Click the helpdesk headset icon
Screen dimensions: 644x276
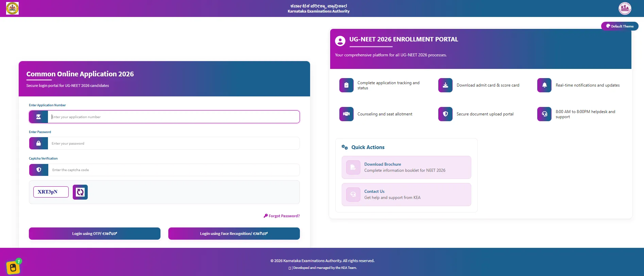(x=544, y=114)
